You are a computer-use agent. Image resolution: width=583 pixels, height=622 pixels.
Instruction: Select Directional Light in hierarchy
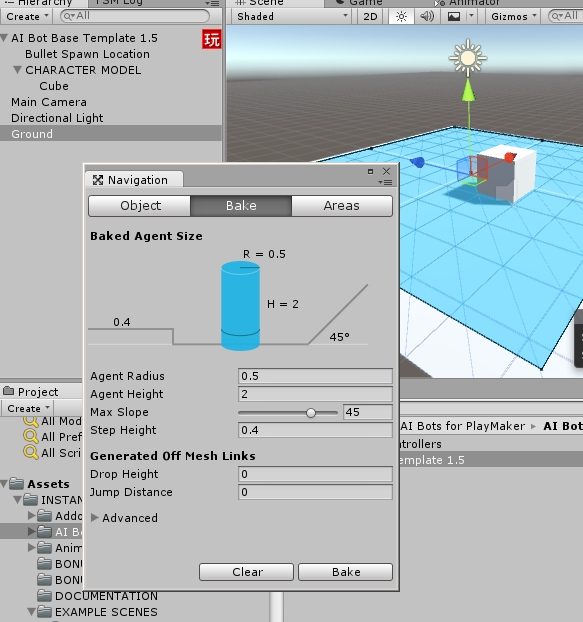click(x=57, y=118)
